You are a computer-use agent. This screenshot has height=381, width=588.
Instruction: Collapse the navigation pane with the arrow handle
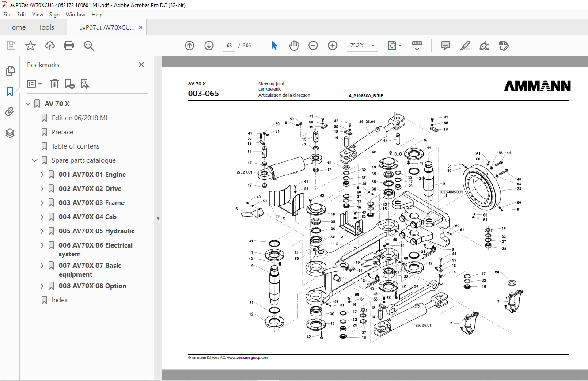click(x=158, y=218)
